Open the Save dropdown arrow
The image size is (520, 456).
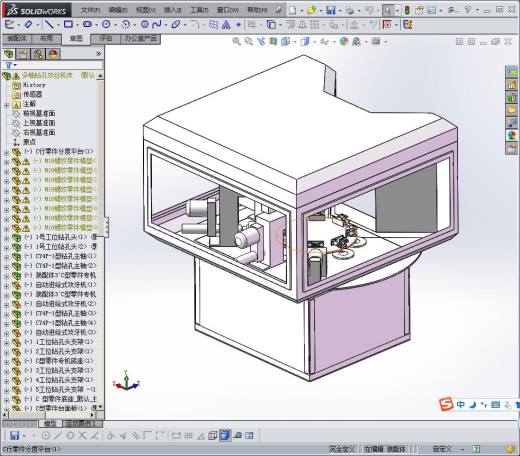340,11
